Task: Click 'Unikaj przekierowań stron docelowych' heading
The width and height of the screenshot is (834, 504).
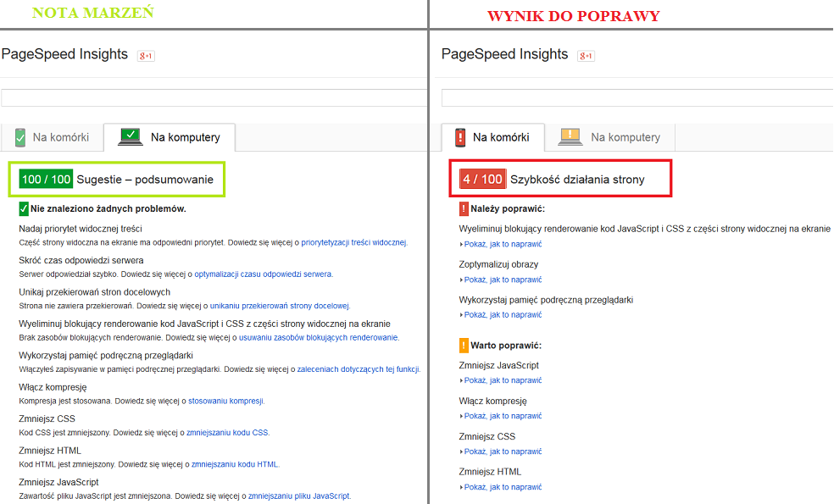Action: (x=95, y=292)
